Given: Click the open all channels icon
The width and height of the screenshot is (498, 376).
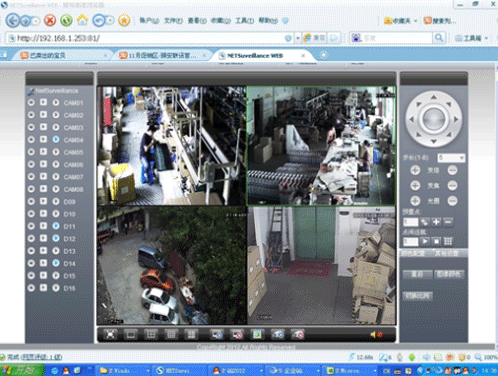Looking at the screenshot, I should [x=217, y=334].
